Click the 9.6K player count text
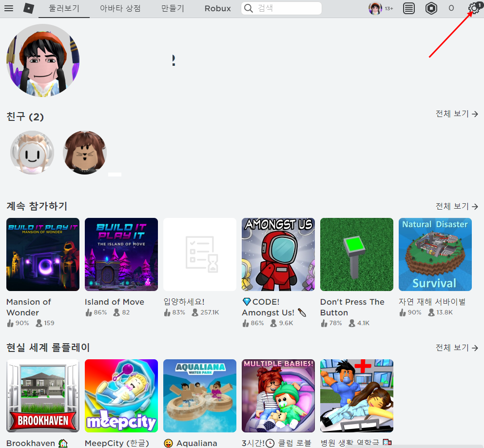This screenshot has width=484, height=448. click(286, 323)
